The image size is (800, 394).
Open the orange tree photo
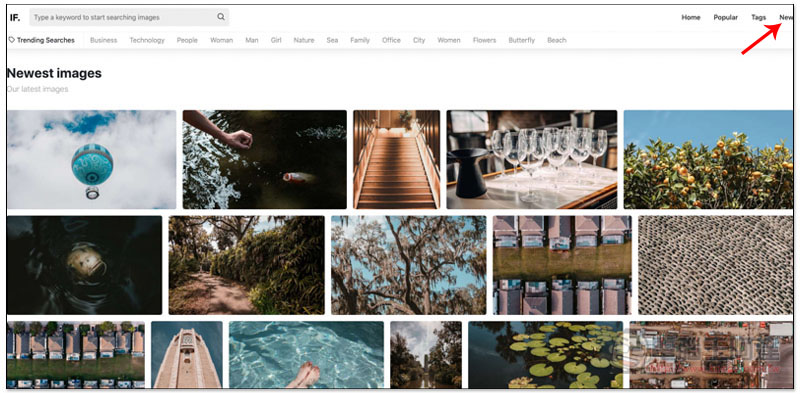708,159
